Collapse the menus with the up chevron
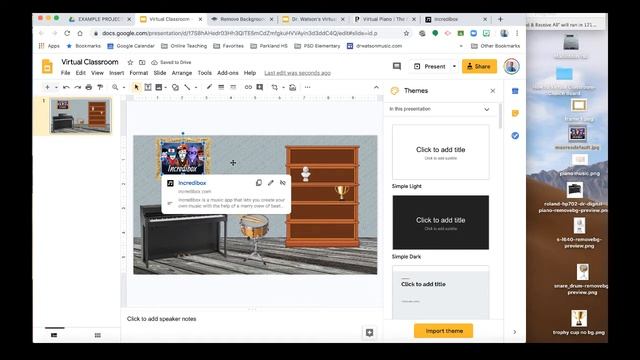The width and height of the screenshot is (640, 360). pyautogui.click(x=376, y=87)
